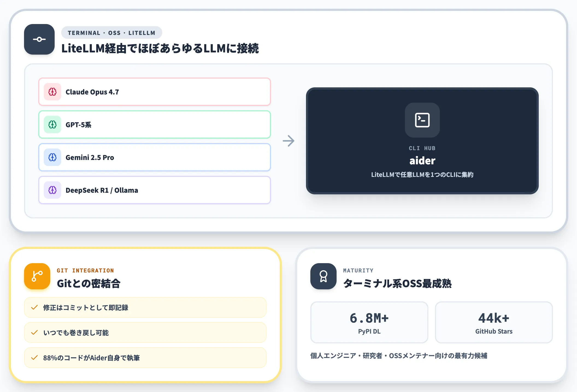Click the text 個人エンジニア・研究者・OSSメンテナー向けの最有力候補
The width and height of the screenshot is (577, 392).
(399, 356)
